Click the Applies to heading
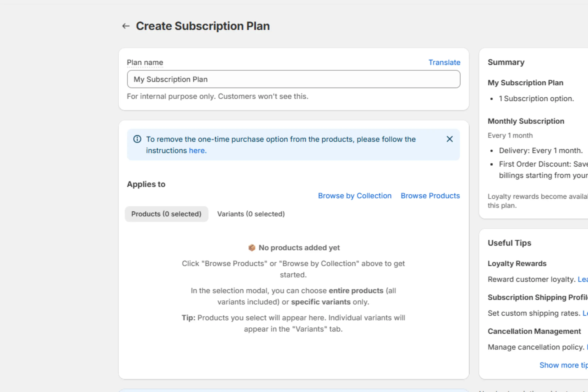This screenshot has height=392, width=588. pyautogui.click(x=146, y=184)
